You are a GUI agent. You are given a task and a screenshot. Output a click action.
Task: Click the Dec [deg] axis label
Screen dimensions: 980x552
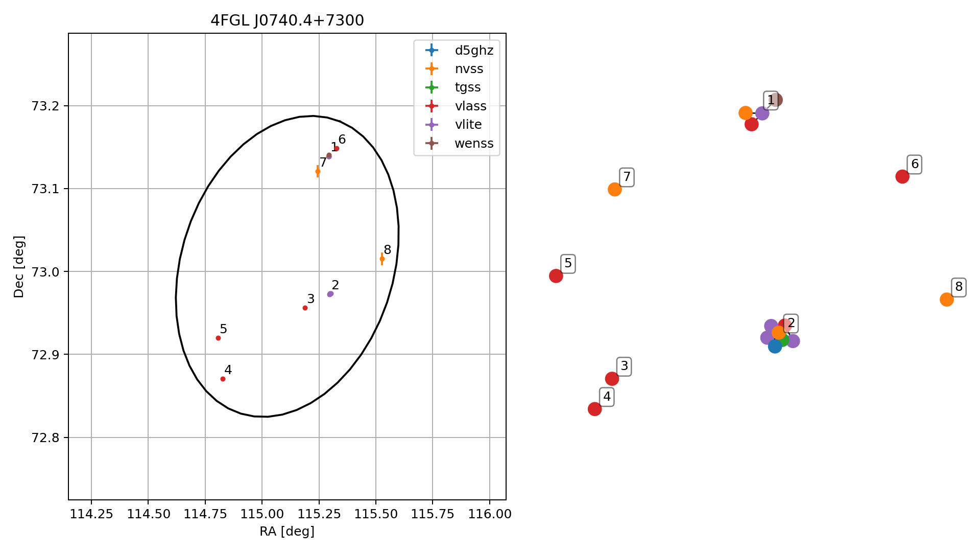19,267
